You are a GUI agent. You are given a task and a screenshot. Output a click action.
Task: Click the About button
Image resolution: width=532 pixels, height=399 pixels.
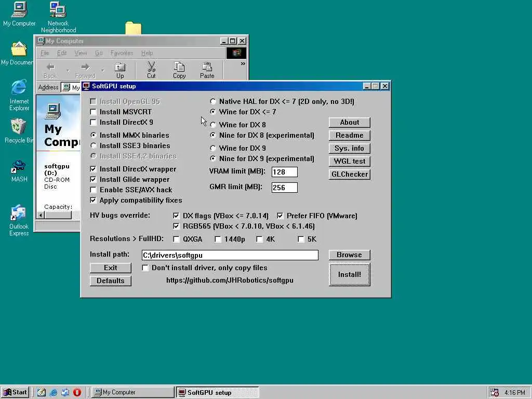(x=349, y=123)
